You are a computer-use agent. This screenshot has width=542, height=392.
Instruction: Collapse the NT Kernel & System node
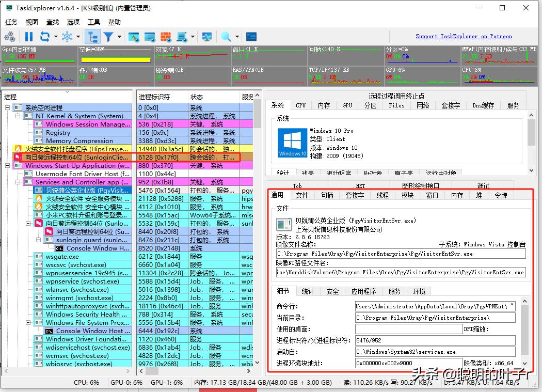click(19, 116)
